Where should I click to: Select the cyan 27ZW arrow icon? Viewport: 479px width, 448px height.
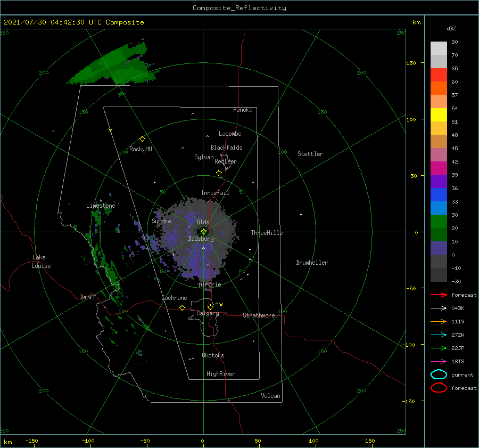(439, 335)
